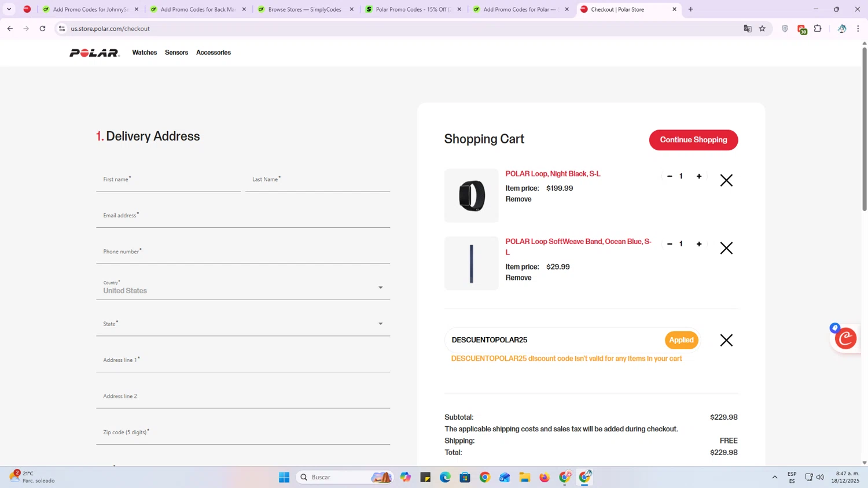This screenshot has width=868, height=488.
Task: Clear the DESCUENTOPOLAR25 code with X icon
Action: (x=726, y=340)
